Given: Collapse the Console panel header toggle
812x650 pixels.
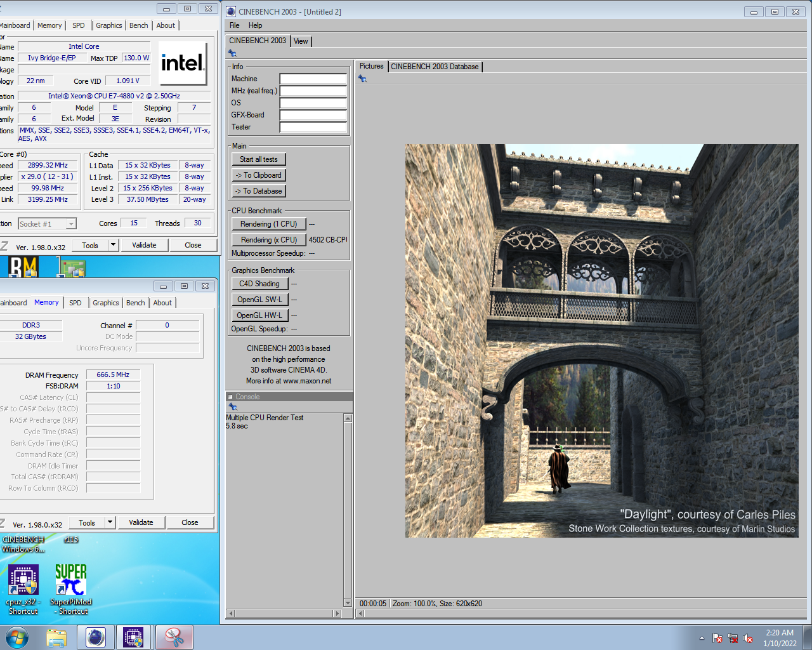Looking at the screenshot, I should click(x=230, y=397).
